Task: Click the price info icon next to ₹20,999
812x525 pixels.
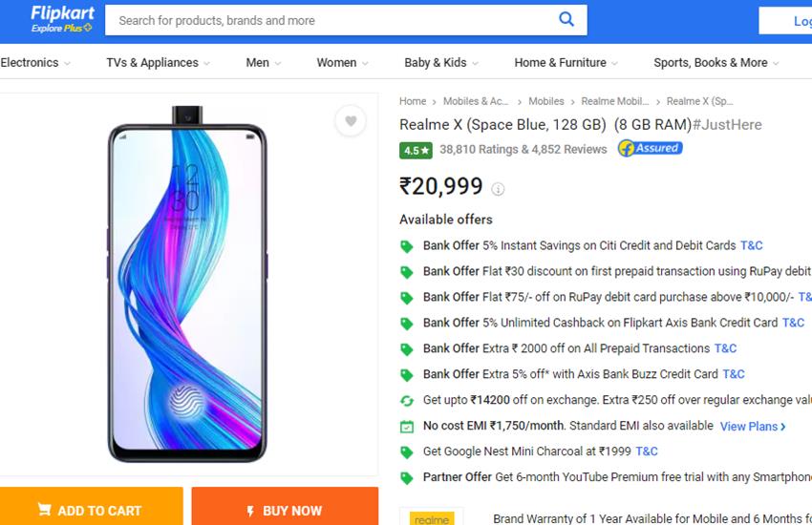Action: tap(498, 189)
